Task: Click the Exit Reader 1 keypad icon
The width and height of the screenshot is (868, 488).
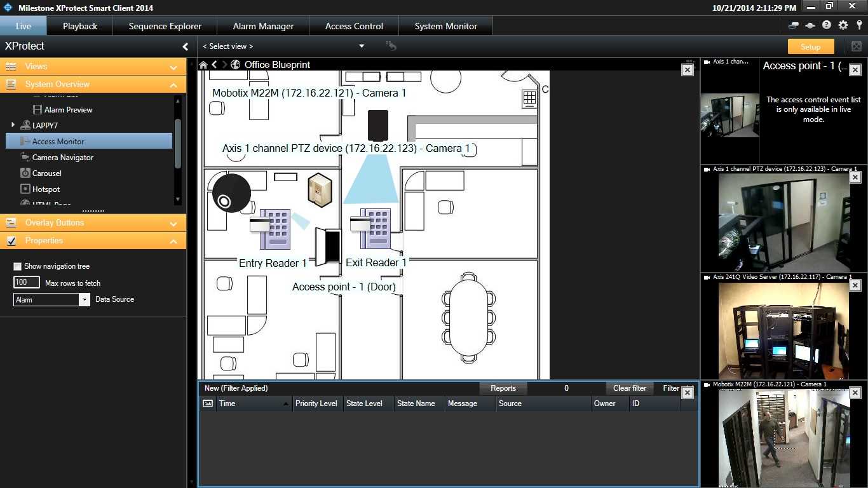Action: [370, 229]
